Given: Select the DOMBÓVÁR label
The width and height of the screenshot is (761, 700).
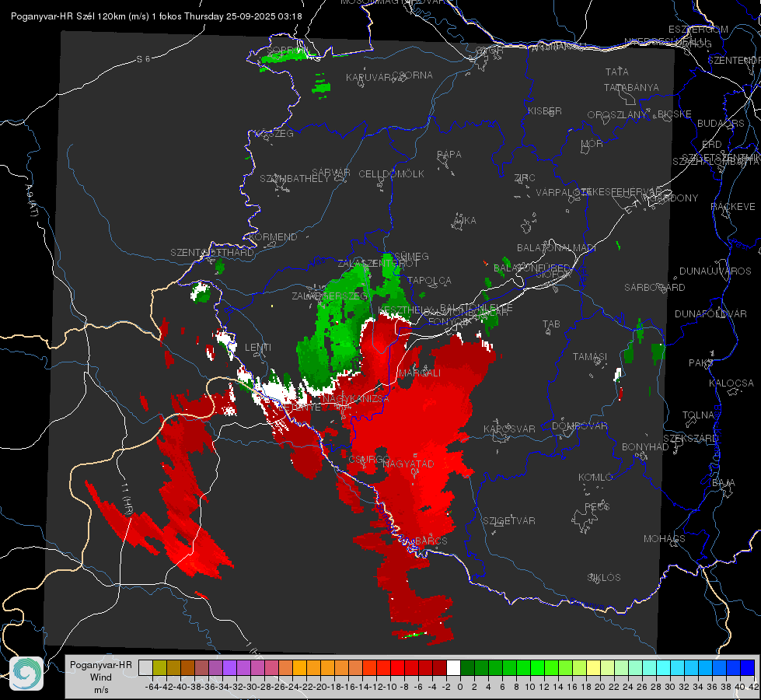Looking at the screenshot, I should click(x=579, y=426).
